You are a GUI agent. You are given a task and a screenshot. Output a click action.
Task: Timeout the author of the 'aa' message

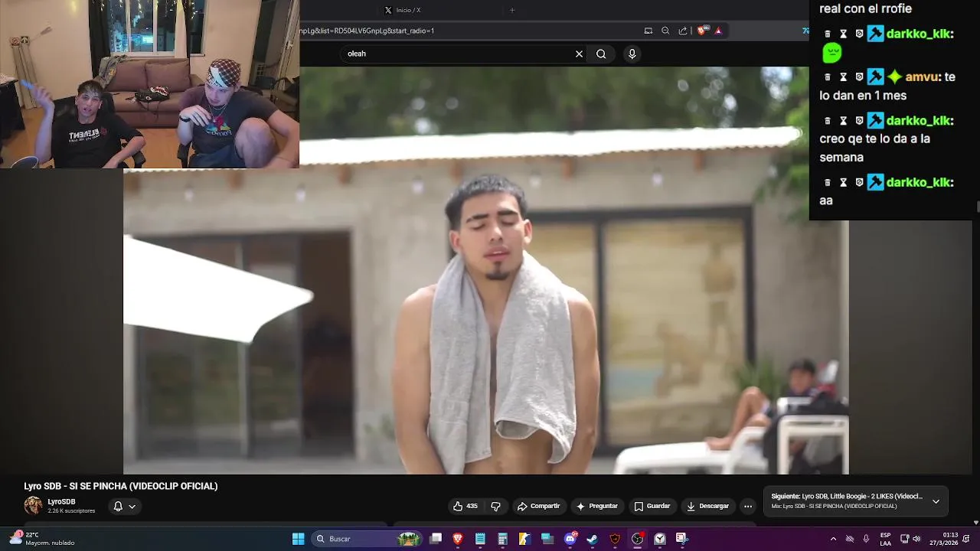tap(843, 183)
